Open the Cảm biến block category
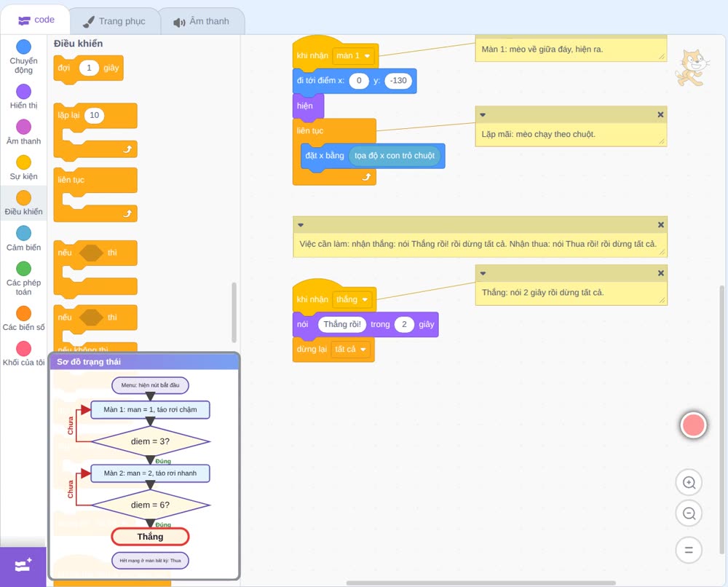Image resolution: width=728 pixels, height=587 pixels. 23,238
